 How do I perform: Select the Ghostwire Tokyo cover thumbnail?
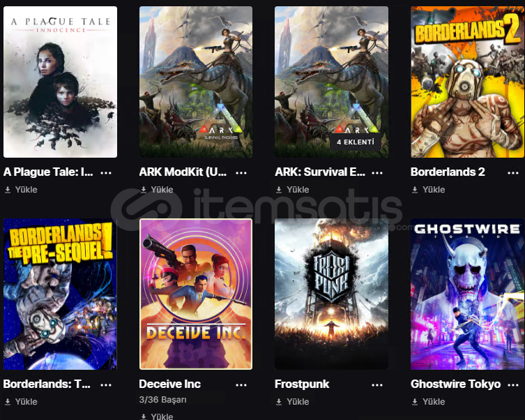pyautogui.click(x=467, y=294)
